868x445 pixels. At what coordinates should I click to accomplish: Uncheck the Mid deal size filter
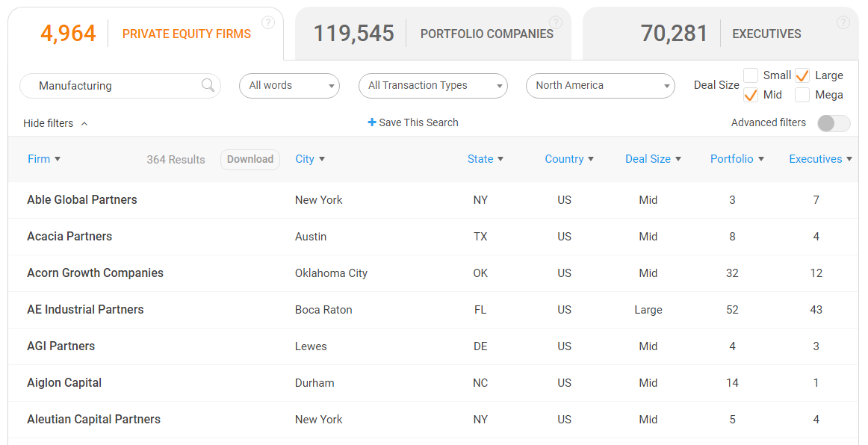[751, 95]
